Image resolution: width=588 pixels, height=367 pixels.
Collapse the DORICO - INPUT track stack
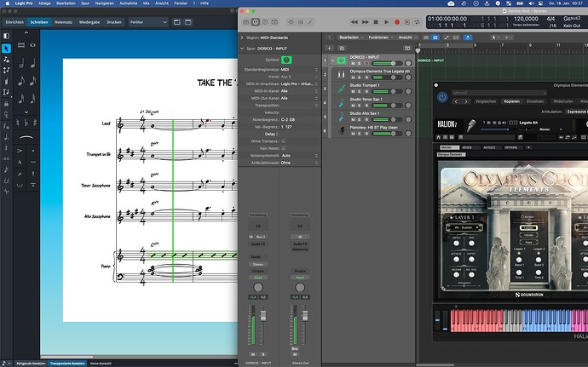[x=332, y=60]
